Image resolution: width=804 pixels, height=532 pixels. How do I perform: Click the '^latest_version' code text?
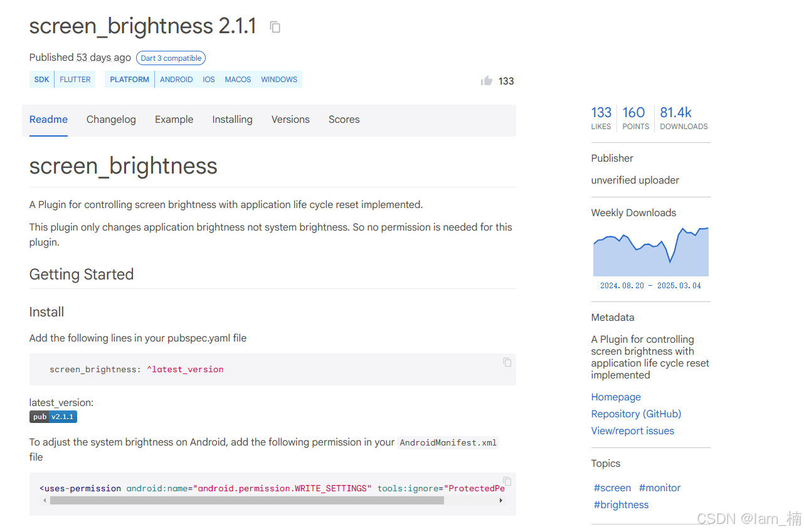coord(185,370)
